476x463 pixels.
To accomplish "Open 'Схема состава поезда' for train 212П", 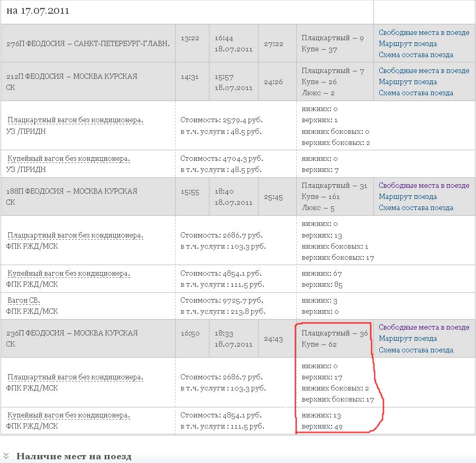I will pos(416,93).
